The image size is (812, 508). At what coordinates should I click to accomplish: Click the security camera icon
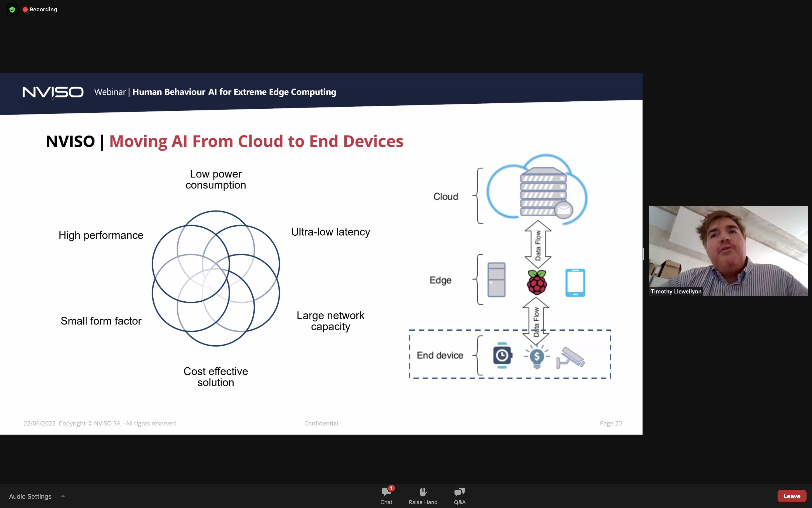coord(570,357)
